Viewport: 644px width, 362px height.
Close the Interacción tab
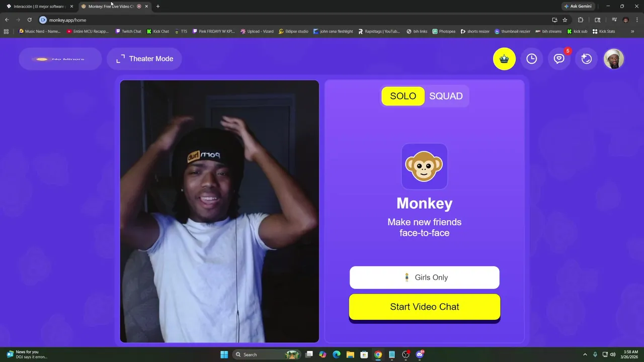[71, 7]
